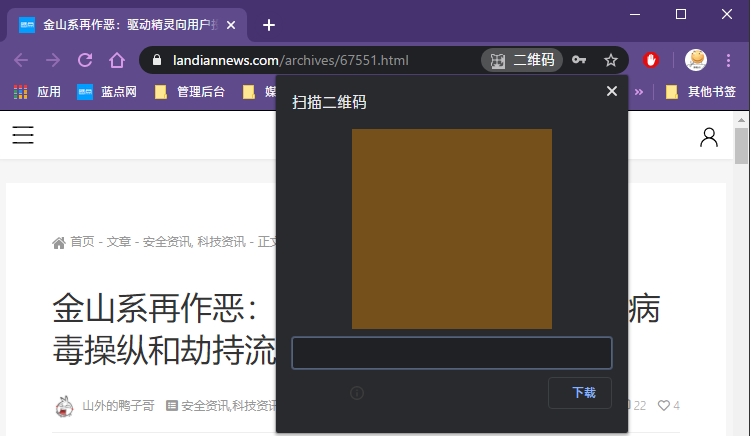Click the address bar URL
Image resolution: width=753 pixels, height=436 pixels.
coord(291,60)
